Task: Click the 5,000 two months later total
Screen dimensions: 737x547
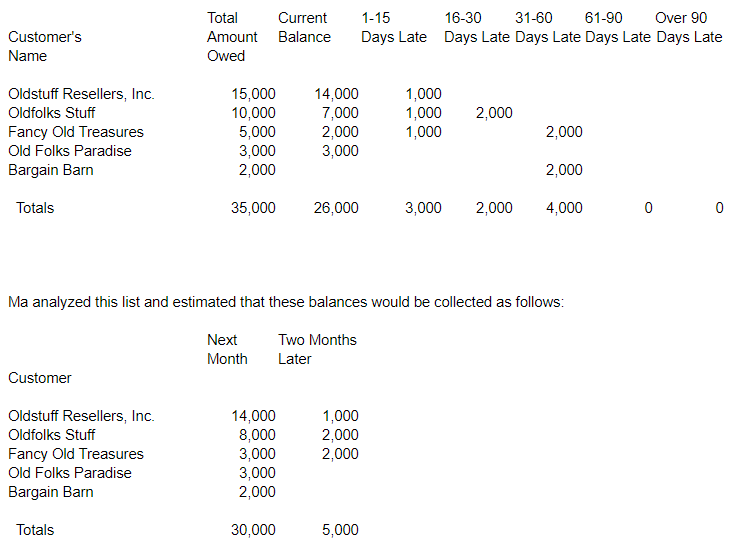Action: point(340,530)
